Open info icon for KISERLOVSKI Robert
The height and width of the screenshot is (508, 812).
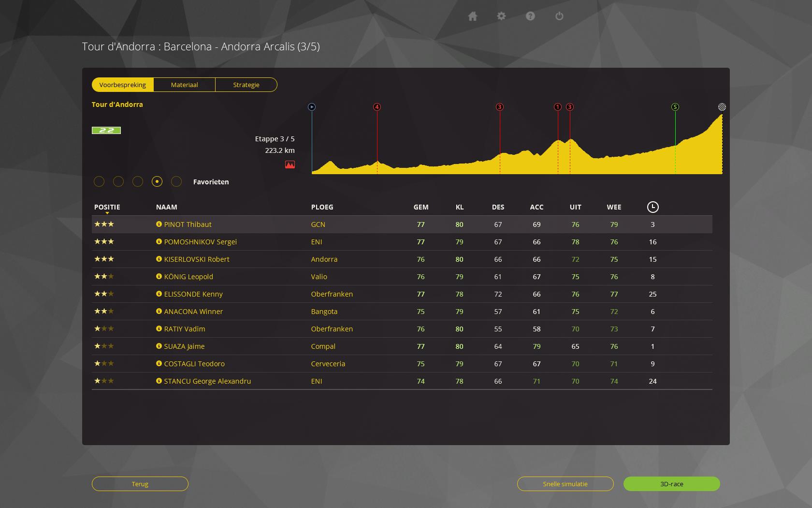[x=159, y=259]
